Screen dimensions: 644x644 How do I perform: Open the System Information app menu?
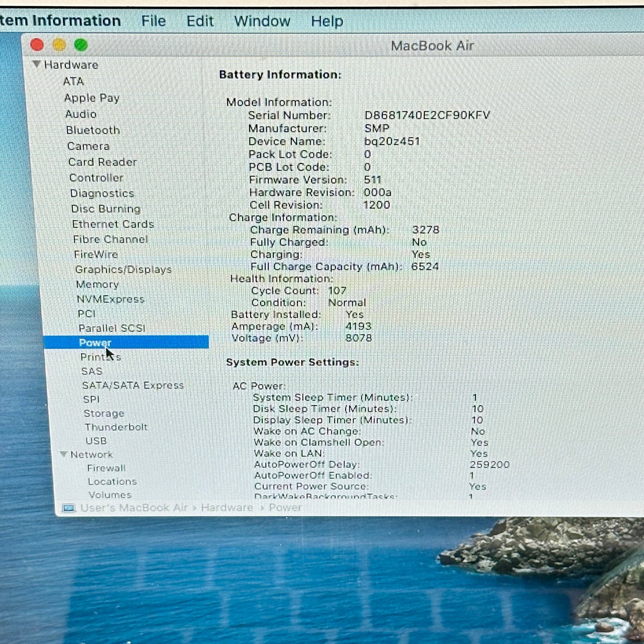pyautogui.click(x=60, y=21)
